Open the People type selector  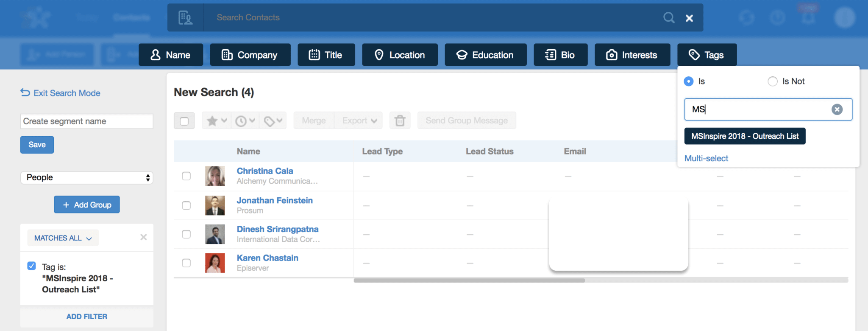[86, 177]
